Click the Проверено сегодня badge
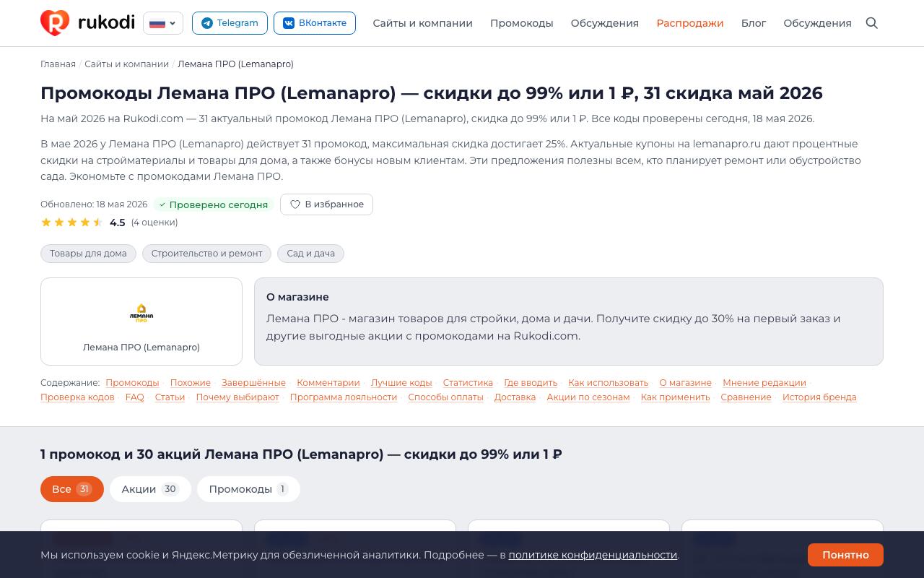This screenshot has height=578, width=924. [x=213, y=204]
